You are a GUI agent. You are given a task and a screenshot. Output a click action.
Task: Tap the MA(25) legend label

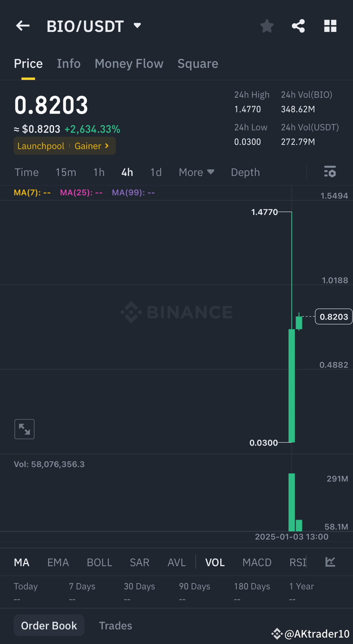pyautogui.click(x=81, y=192)
